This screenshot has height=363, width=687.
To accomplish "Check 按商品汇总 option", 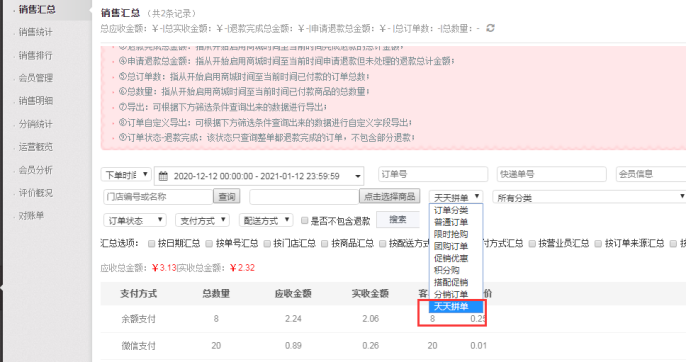I will pyautogui.click(x=325, y=243).
